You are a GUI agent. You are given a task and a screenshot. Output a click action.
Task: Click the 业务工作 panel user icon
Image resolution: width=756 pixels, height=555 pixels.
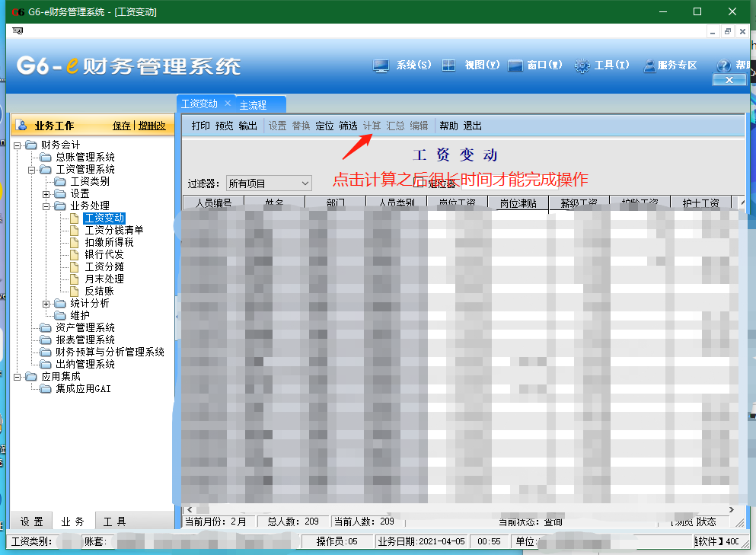tap(21, 126)
